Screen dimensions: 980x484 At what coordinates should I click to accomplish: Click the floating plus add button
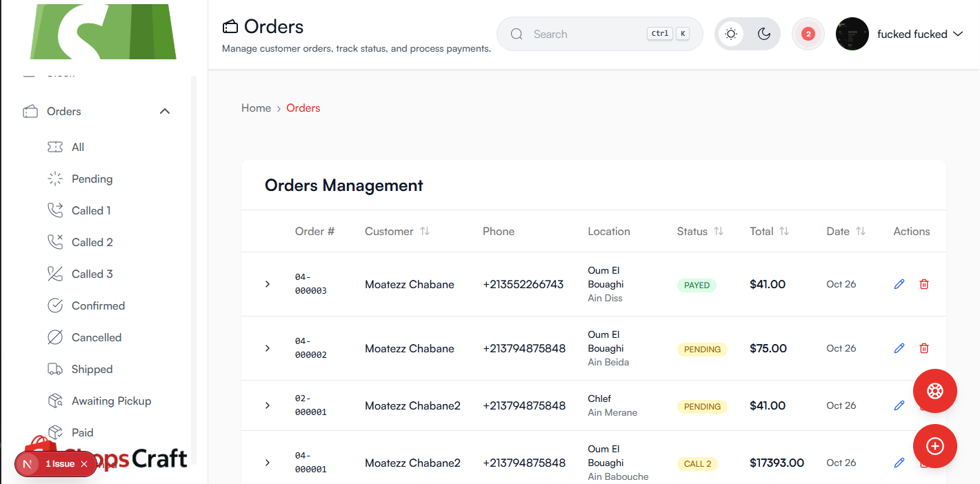(934, 446)
